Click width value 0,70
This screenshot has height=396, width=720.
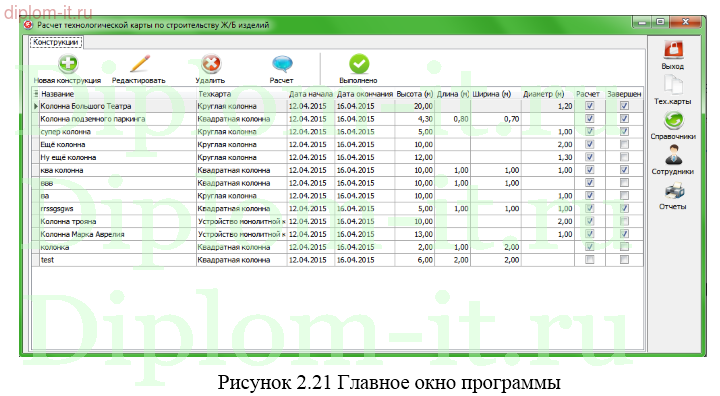coord(511,119)
